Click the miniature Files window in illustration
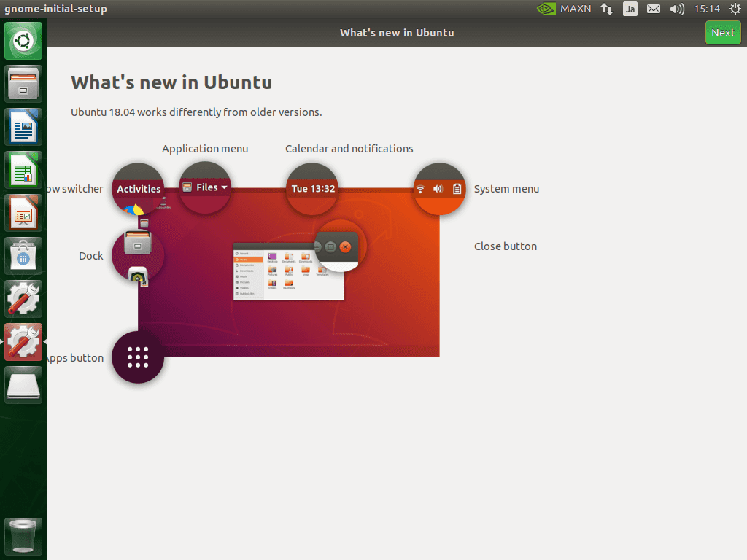 point(289,271)
